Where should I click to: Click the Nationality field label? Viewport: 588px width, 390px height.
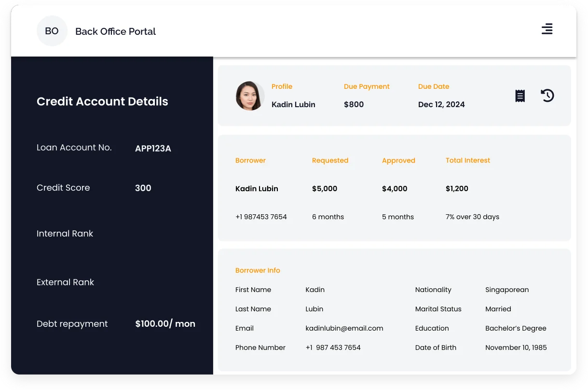pyautogui.click(x=433, y=290)
